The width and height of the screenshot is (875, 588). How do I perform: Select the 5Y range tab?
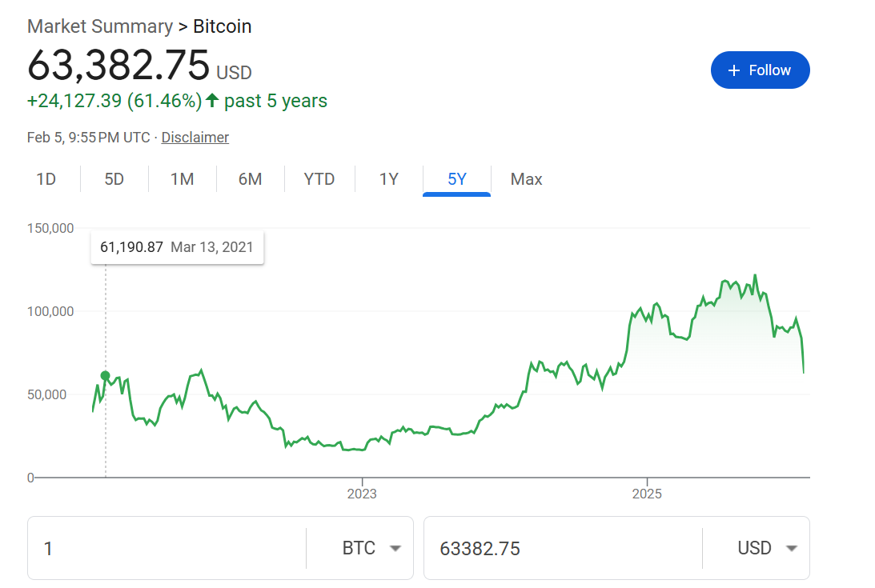pos(457,179)
